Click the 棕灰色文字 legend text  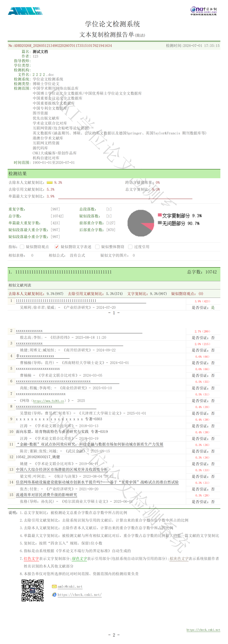pos(179,558)
